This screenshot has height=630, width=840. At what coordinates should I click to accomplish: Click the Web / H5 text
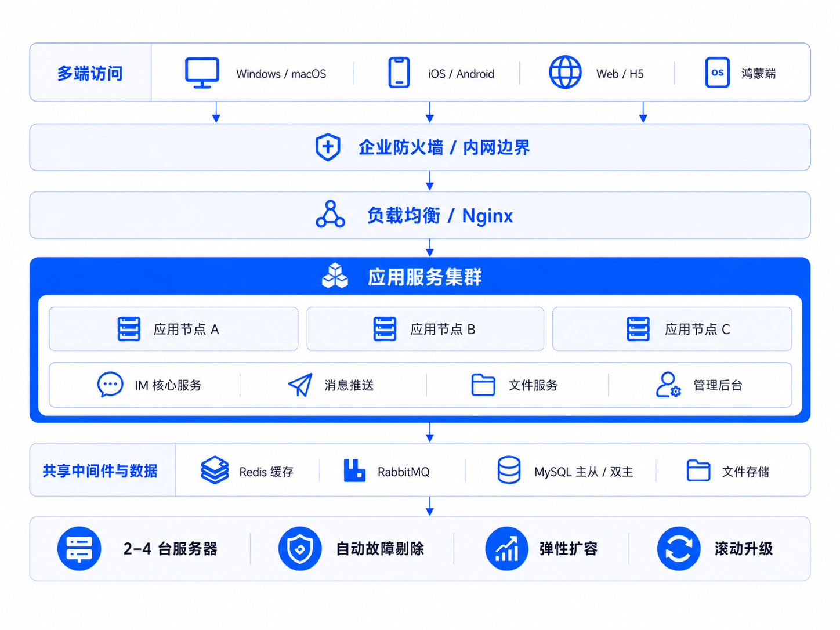(x=620, y=74)
